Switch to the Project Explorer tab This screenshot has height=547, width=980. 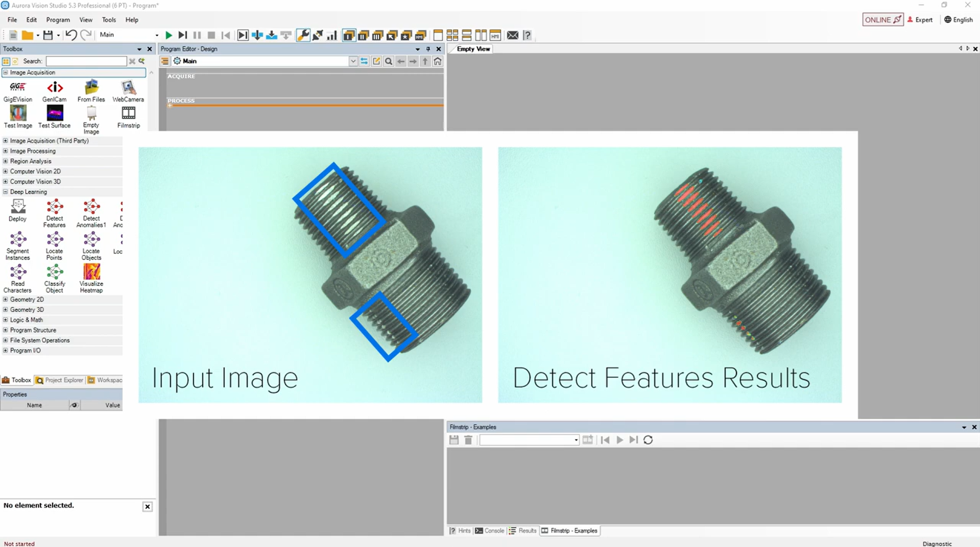tap(60, 380)
